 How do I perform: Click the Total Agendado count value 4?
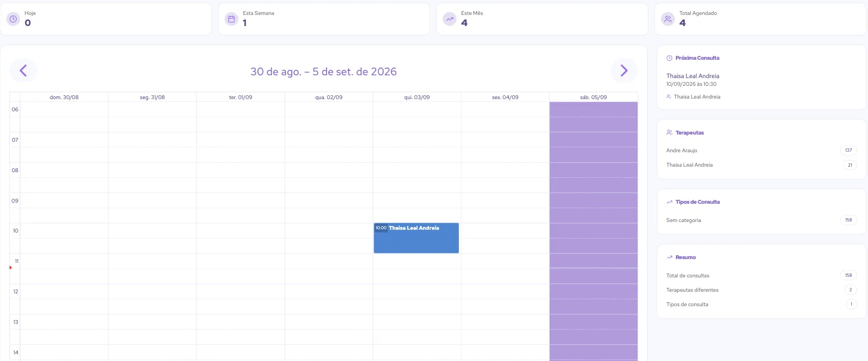click(683, 23)
